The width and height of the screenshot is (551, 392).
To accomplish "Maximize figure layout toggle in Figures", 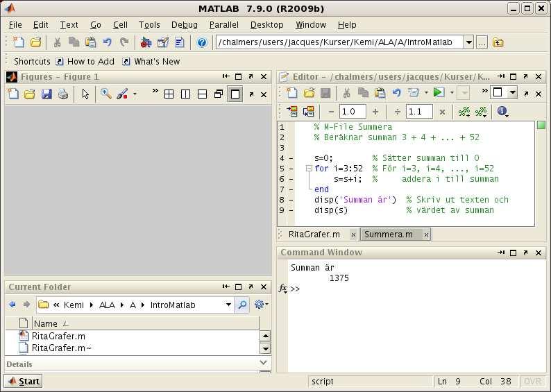I will click(x=235, y=94).
